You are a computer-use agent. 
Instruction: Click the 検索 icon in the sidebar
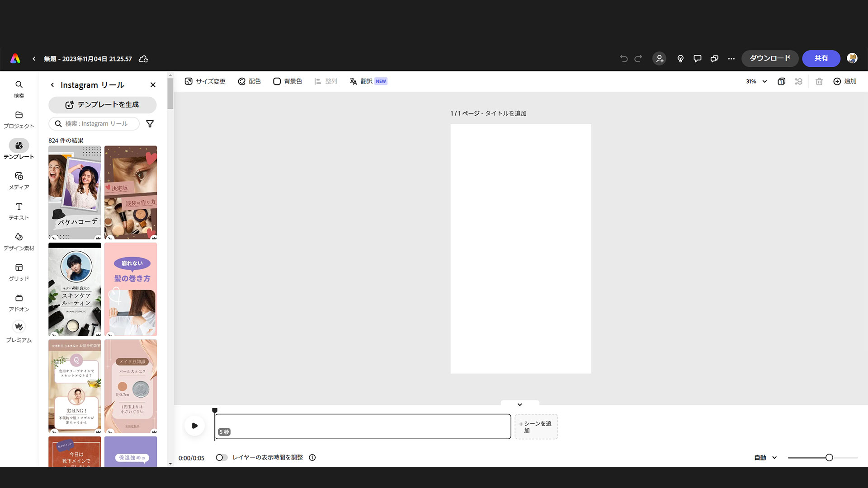[x=19, y=88]
